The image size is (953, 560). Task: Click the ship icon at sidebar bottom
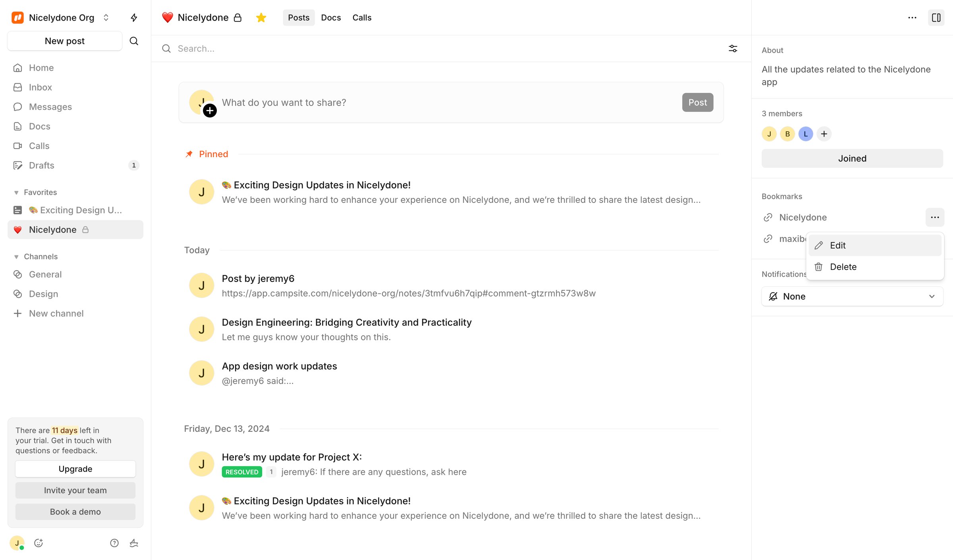tap(134, 543)
